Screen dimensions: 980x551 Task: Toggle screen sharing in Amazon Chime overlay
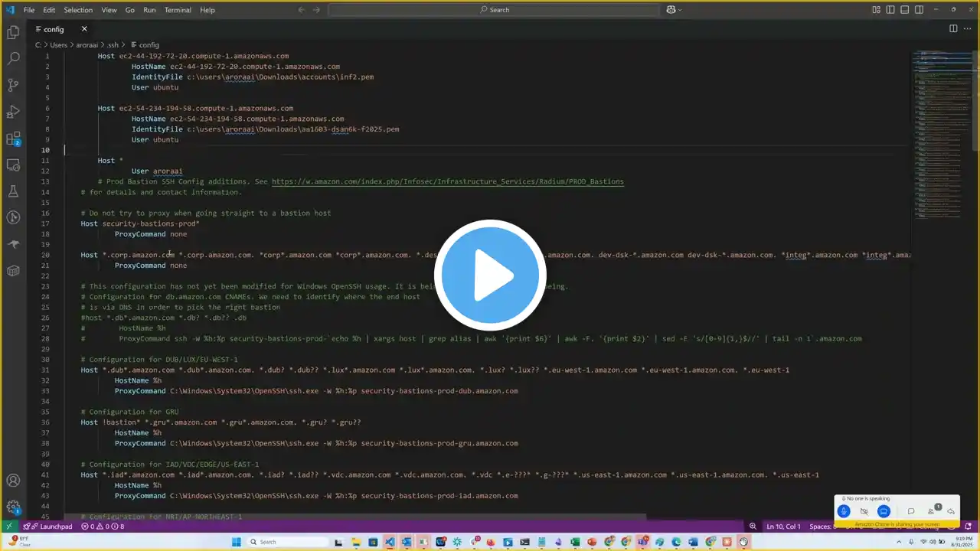pos(884,511)
